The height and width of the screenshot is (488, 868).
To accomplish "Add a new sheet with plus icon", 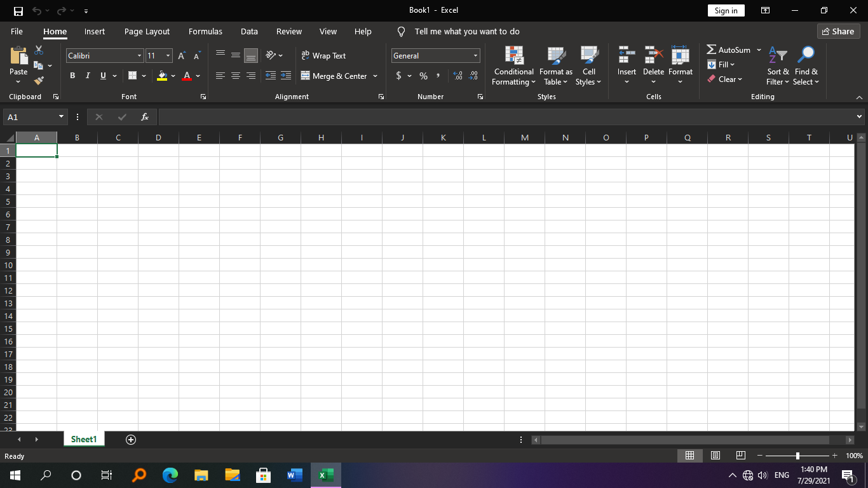I will [131, 440].
